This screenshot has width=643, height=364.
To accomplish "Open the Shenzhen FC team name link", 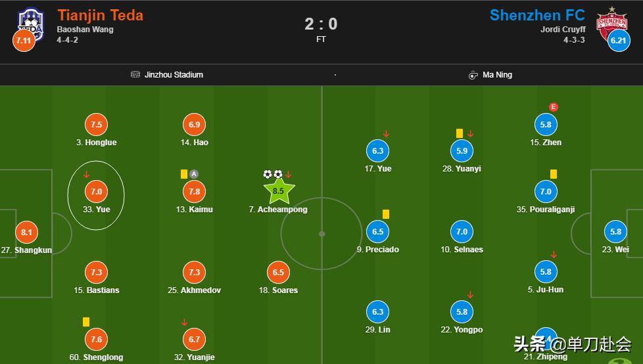I will point(537,15).
